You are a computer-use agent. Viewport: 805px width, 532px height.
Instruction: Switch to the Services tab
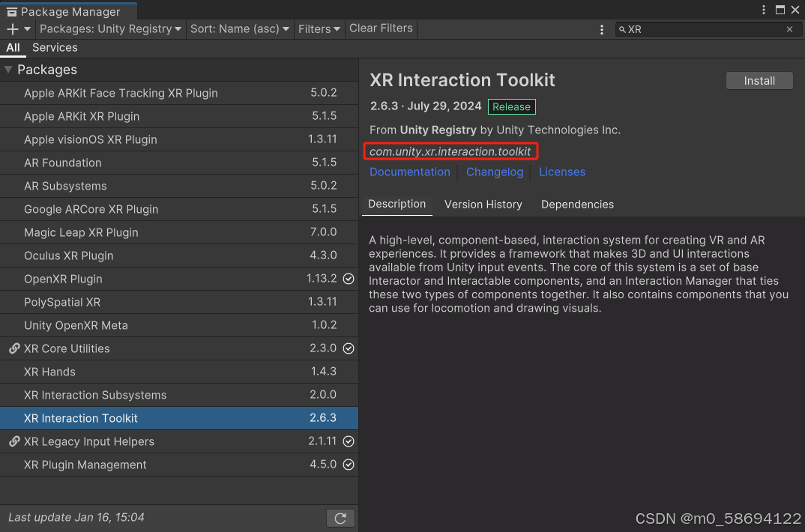click(55, 47)
